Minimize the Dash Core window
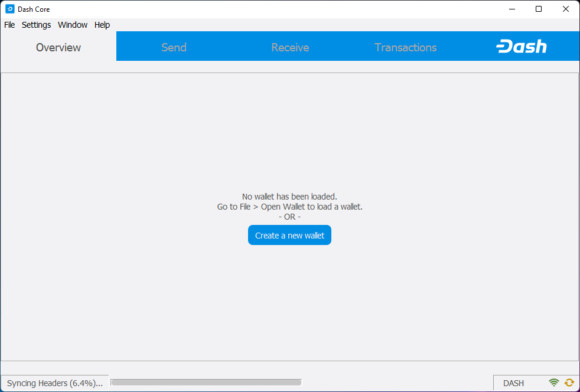 [x=511, y=9]
